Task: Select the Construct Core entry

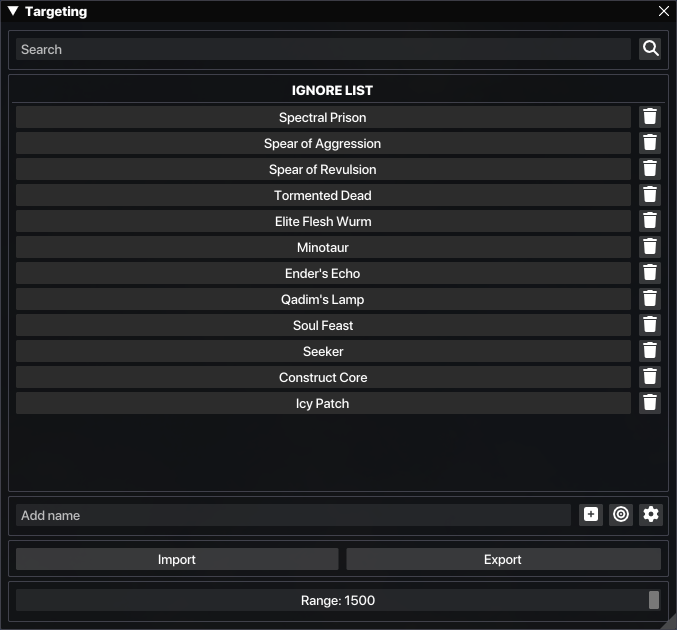Action: tap(323, 377)
